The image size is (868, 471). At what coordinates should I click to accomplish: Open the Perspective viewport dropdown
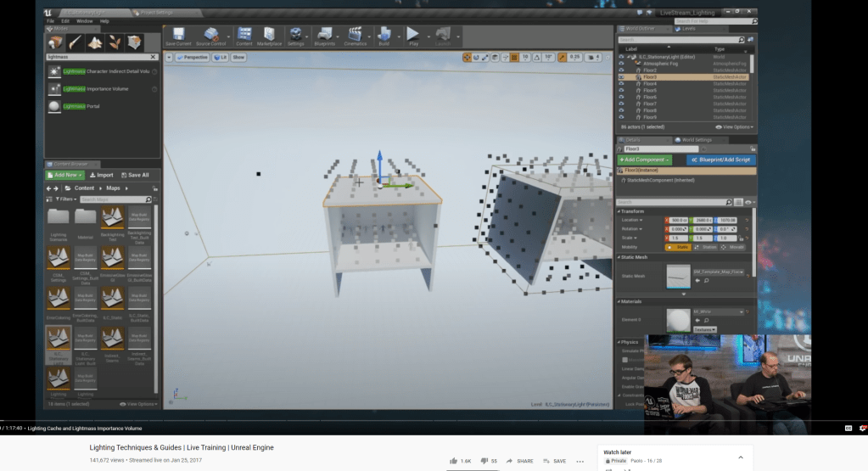coord(193,57)
